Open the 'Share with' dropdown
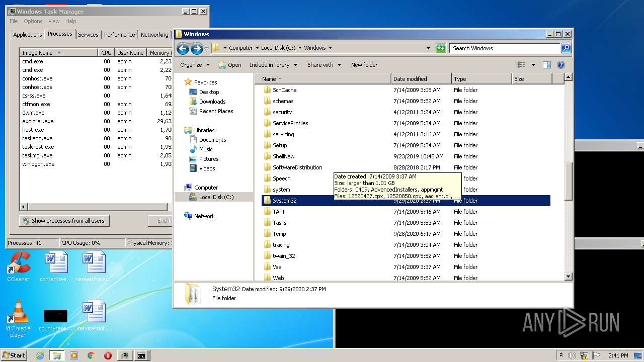 coord(324,65)
